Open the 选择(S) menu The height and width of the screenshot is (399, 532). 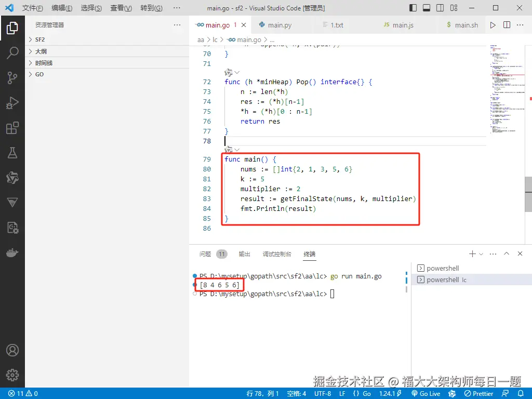coord(91,8)
